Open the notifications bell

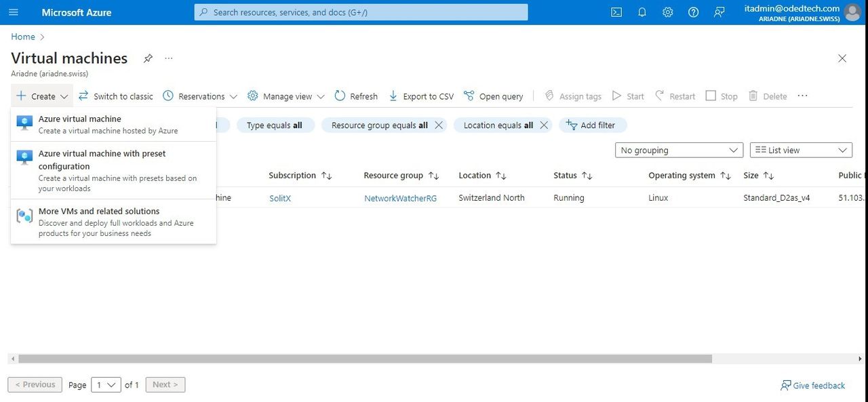(x=642, y=12)
